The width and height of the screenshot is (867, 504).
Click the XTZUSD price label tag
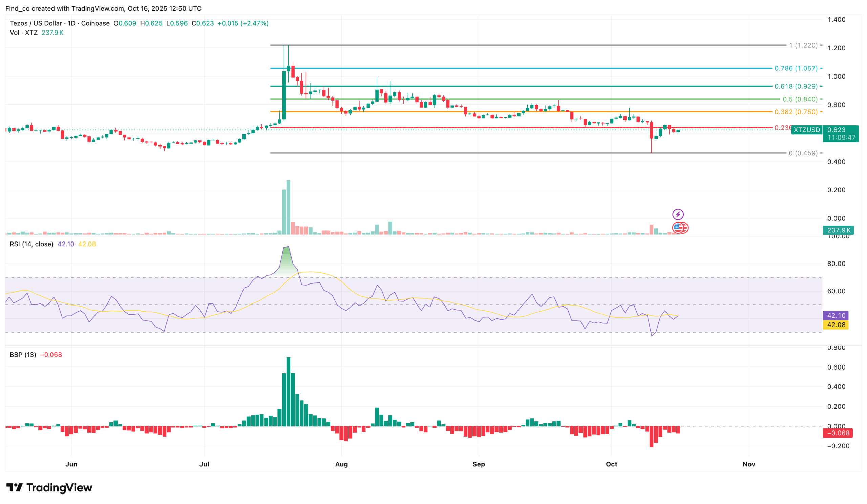(806, 130)
